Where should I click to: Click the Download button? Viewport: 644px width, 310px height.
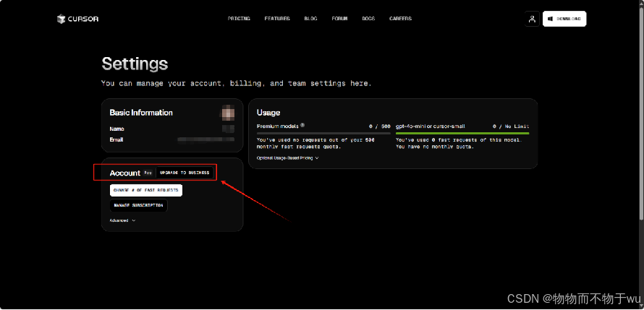(x=564, y=19)
